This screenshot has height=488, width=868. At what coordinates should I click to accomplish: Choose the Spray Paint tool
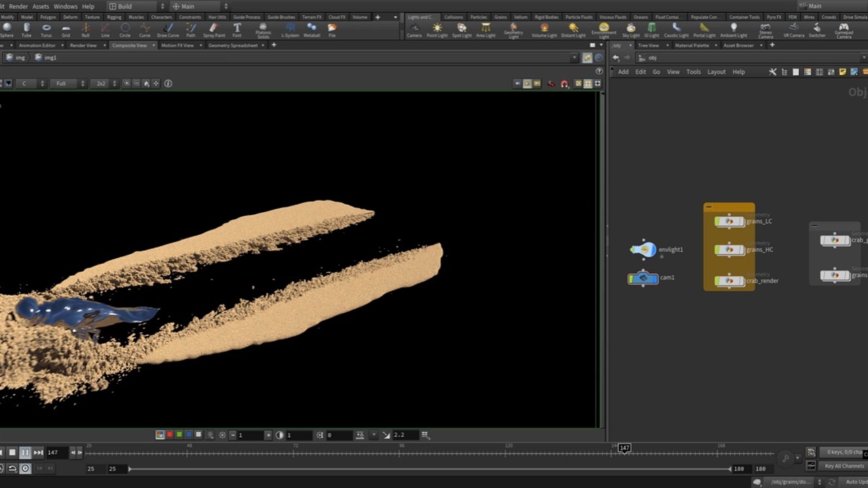214,30
